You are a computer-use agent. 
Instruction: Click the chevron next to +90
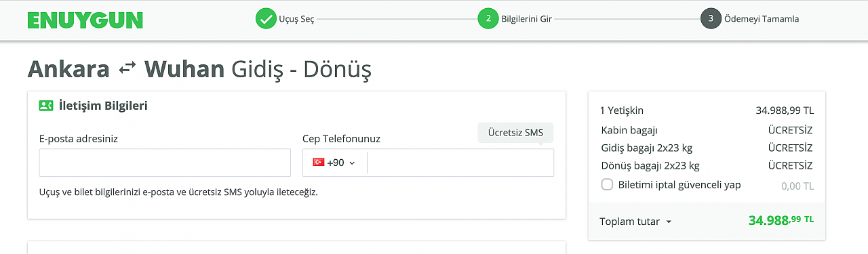352,163
